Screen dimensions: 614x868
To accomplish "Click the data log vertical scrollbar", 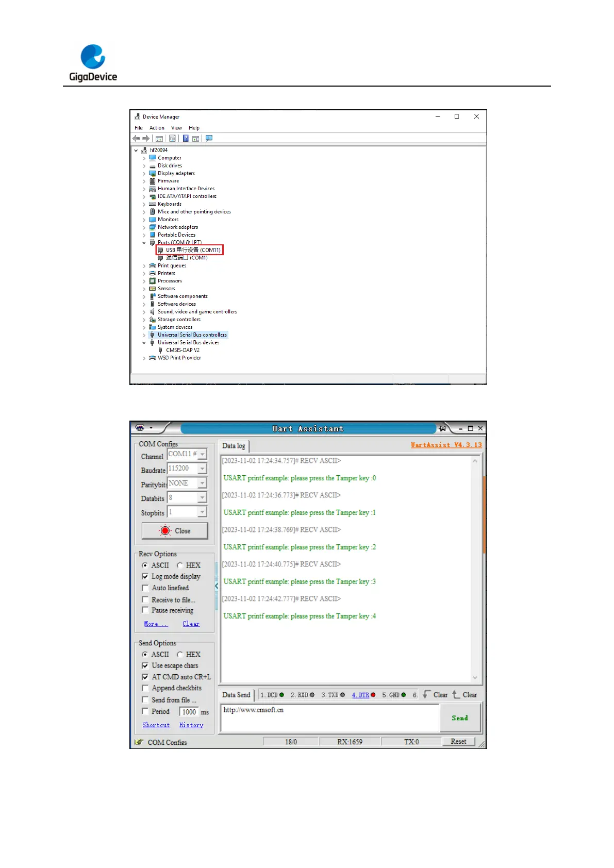I will point(475,569).
